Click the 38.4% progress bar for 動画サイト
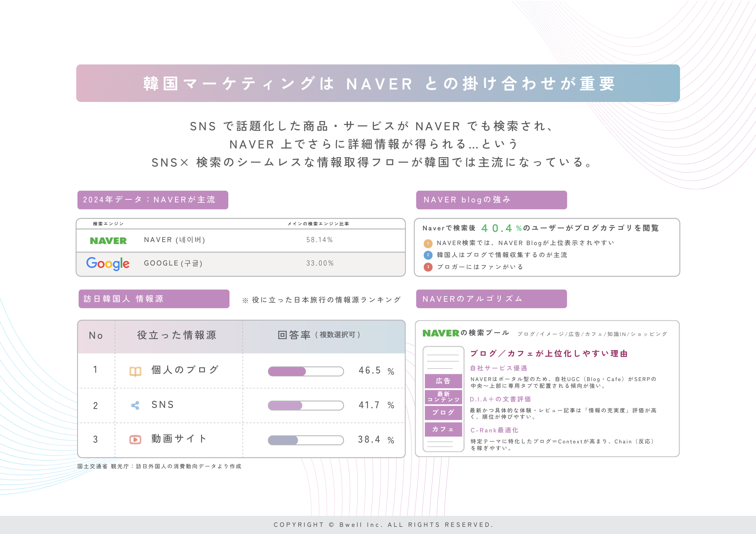The height and width of the screenshot is (534, 756). [305, 440]
